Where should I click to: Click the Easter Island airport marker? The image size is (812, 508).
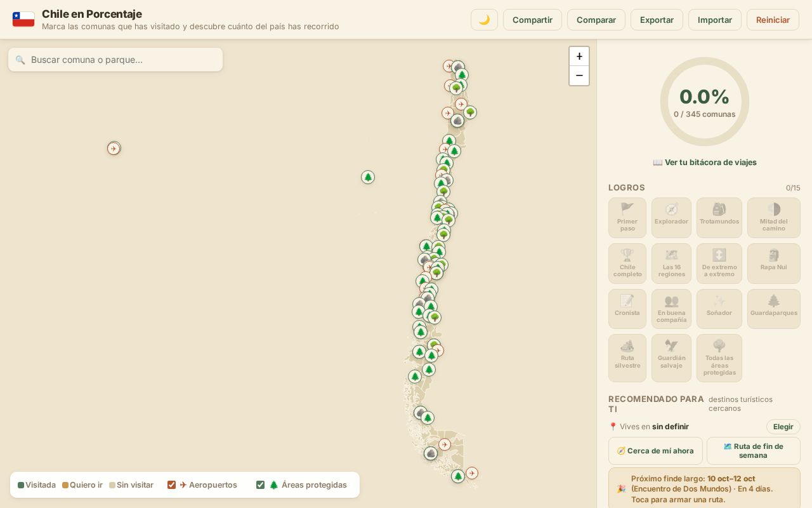(114, 149)
